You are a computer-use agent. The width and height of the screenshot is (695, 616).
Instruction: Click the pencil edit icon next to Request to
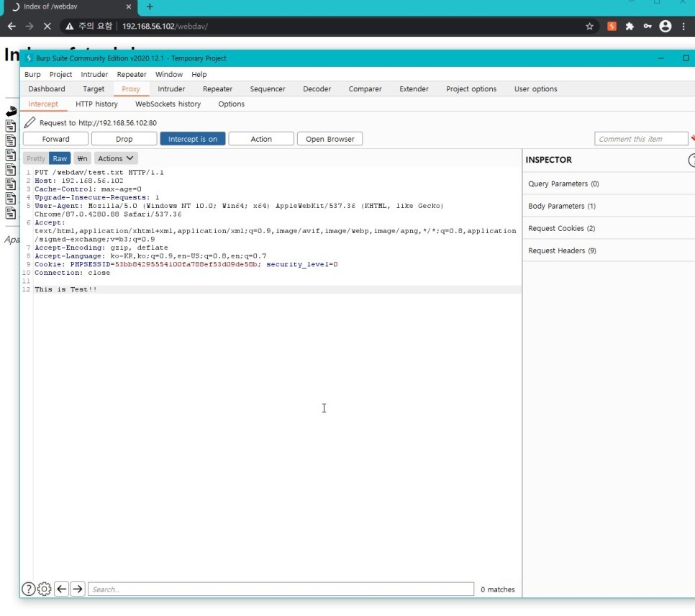click(29, 122)
